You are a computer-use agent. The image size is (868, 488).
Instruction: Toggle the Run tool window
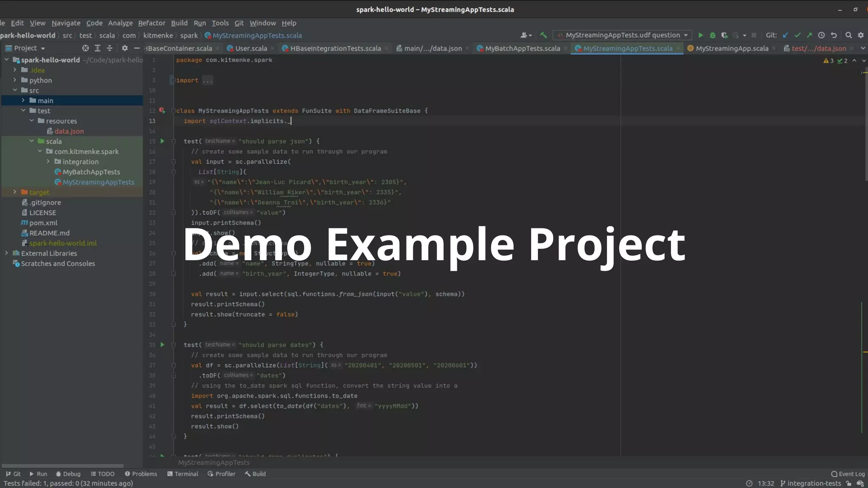click(38, 474)
